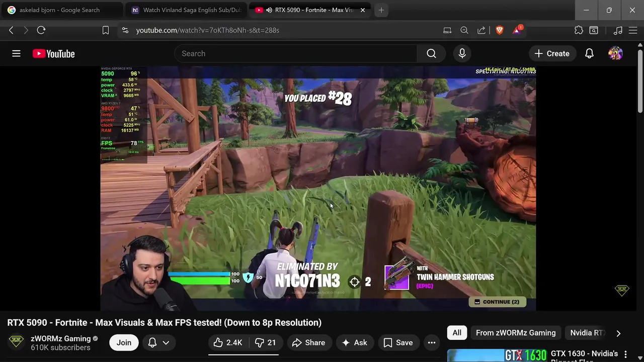Open options for GTX 1630 video
644x362 pixels.
(626, 354)
